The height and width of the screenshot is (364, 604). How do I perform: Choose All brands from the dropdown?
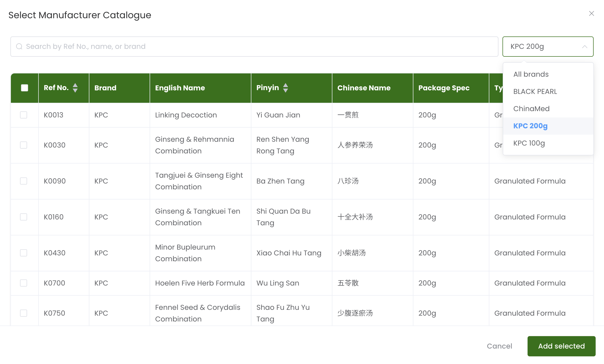point(531,74)
